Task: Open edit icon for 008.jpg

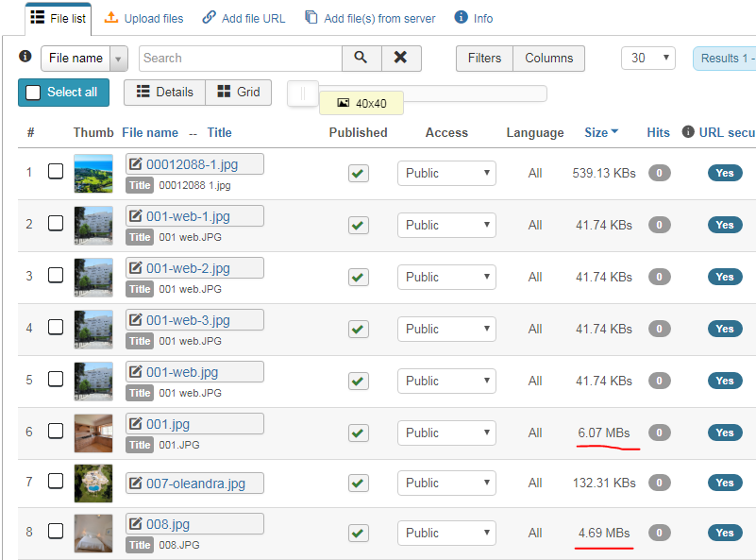Action: 136,524
